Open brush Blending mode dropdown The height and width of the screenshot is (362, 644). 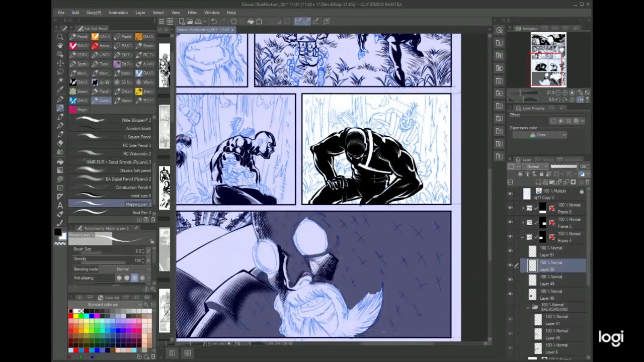point(126,269)
